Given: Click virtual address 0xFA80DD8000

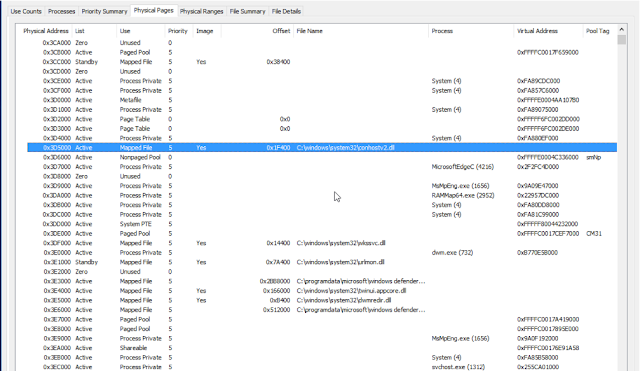Looking at the screenshot, I should pyautogui.click(x=538, y=205).
